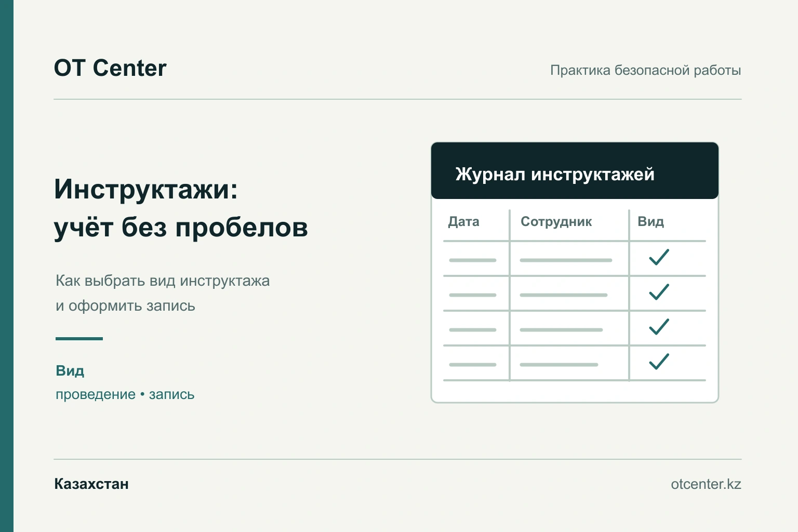Image resolution: width=798 pixels, height=532 pixels.
Task: Click the first row date placeholder line
Action: (473, 260)
